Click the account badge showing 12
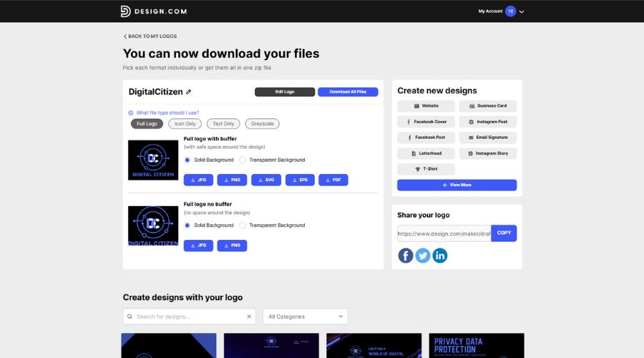This screenshot has height=358, width=644. coord(510,11)
